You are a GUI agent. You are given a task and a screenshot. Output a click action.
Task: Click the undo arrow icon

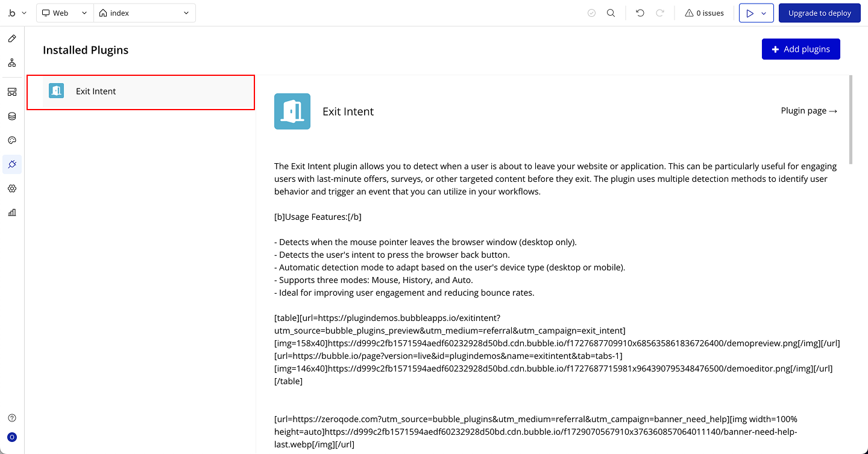tap(640, 13)
